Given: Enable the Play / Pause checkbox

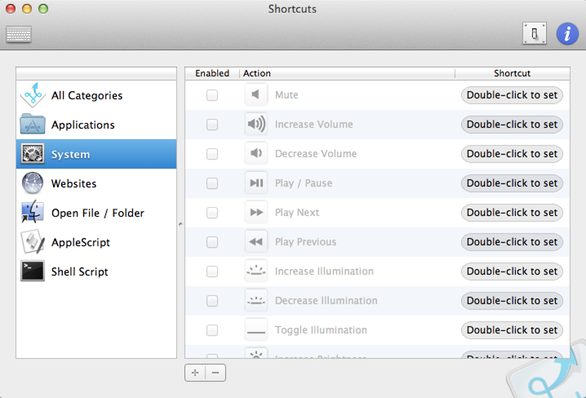Looking at the screenshot, I should pyautogui.click(x=212, y=183).
